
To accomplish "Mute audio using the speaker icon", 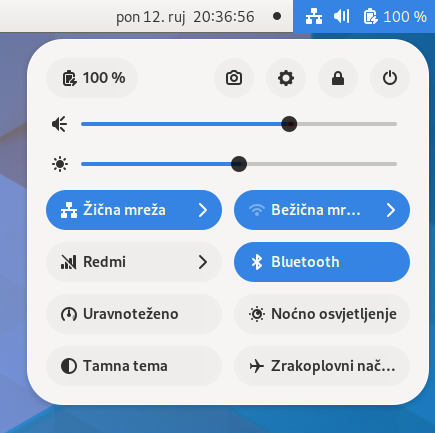I will (x=60, y=124).
